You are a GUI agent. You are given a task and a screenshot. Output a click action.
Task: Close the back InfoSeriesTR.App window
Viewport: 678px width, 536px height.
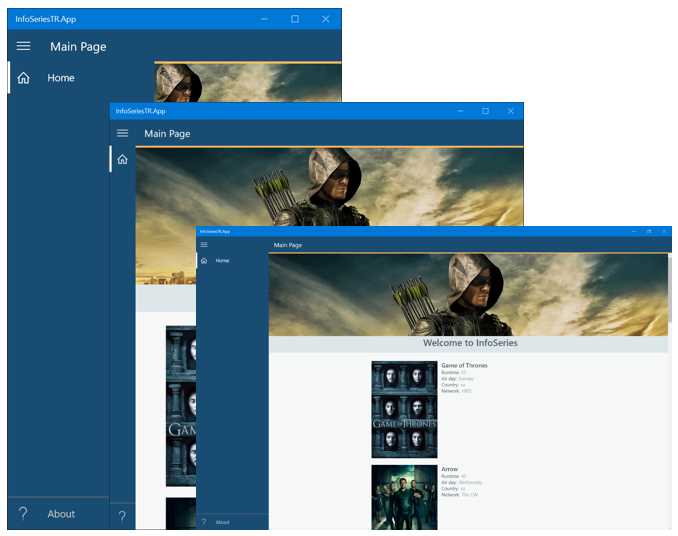pyautogui.click(x=326, y=19)
